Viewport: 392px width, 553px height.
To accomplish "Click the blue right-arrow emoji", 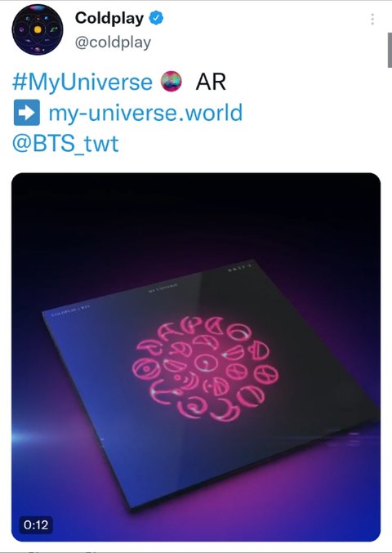I will (x=27, y=113).
